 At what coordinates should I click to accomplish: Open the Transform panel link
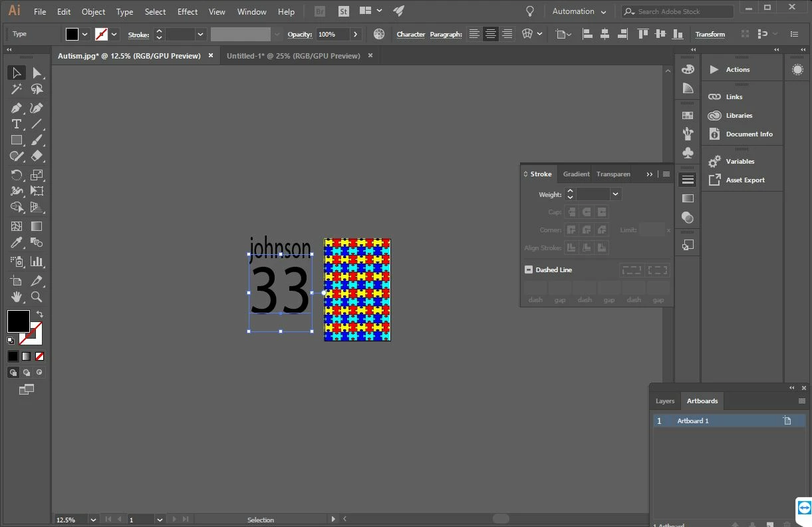710,34
